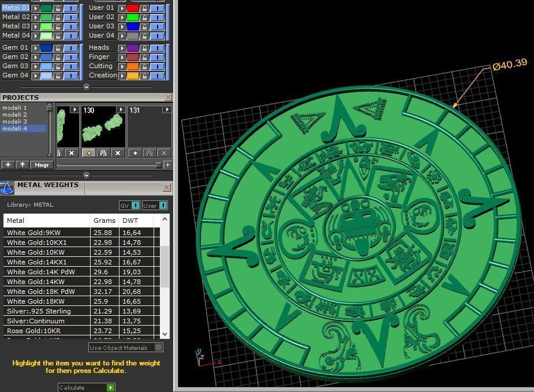The width and height of the screenshot is (534, 392).
Task: Lock the Cutting layer
Action: tap(145, 66)
